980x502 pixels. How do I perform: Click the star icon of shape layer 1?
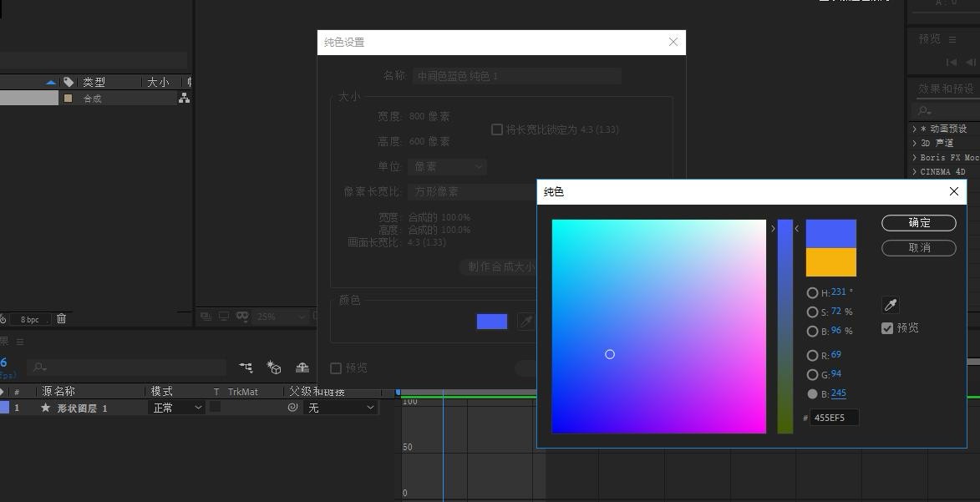[x=45, y=408]
